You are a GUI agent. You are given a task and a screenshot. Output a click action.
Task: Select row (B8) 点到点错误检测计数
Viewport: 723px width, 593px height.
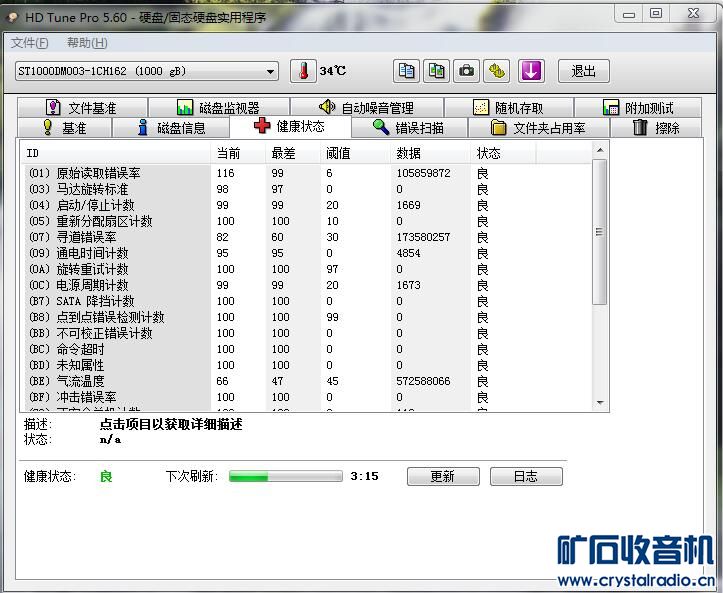(x=306, y=317)
